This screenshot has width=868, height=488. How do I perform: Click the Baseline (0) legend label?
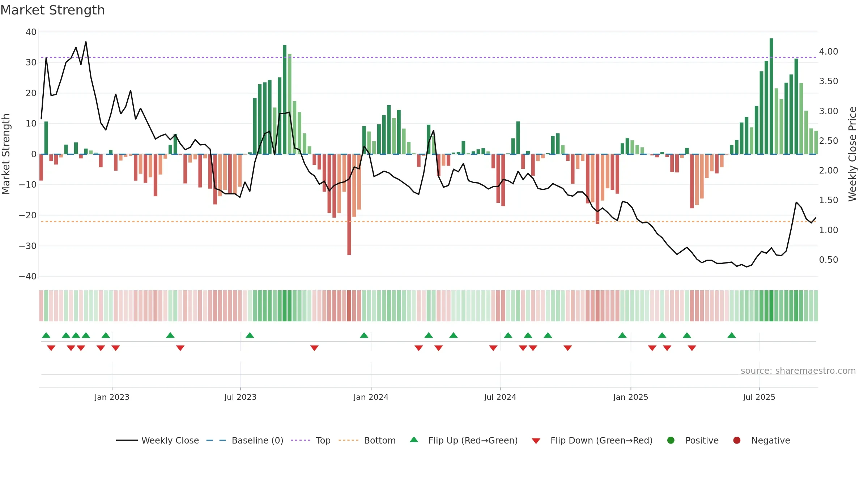point(258,440)
